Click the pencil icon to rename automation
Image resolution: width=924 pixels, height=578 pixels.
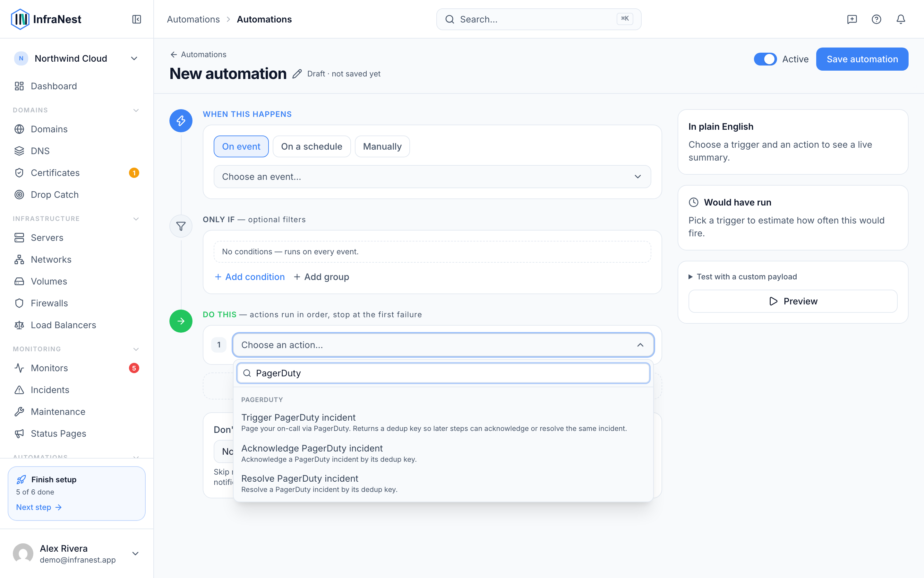(297, 74)
